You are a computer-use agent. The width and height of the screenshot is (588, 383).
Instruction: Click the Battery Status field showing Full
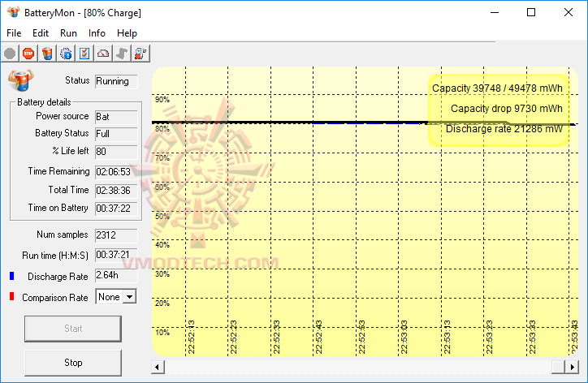(x=116, y=134)
